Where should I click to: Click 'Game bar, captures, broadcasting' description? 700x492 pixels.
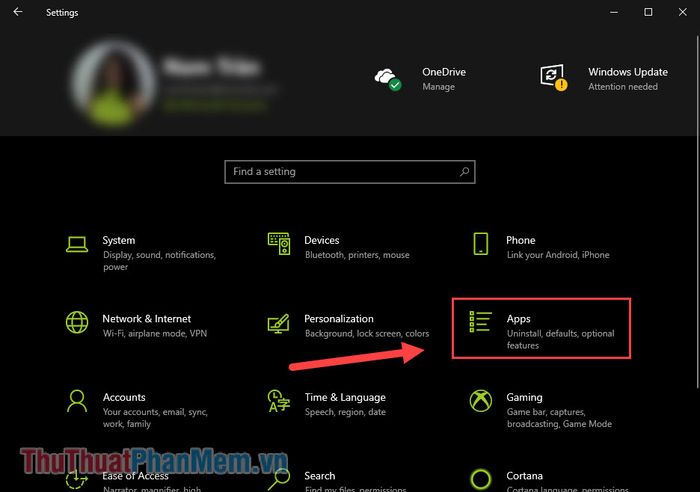point(559,418)
